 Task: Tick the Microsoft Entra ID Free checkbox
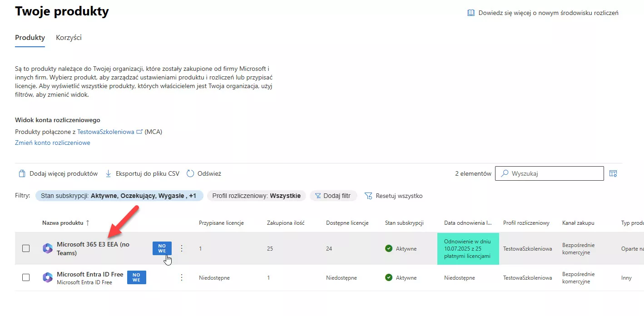tap(26, 277)
